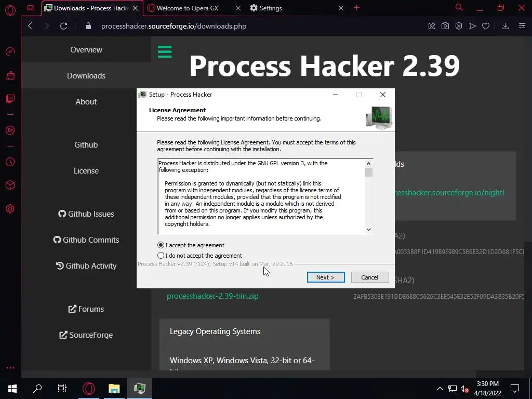
Task: Select I accept the agreement
Action: click(191, 245)
